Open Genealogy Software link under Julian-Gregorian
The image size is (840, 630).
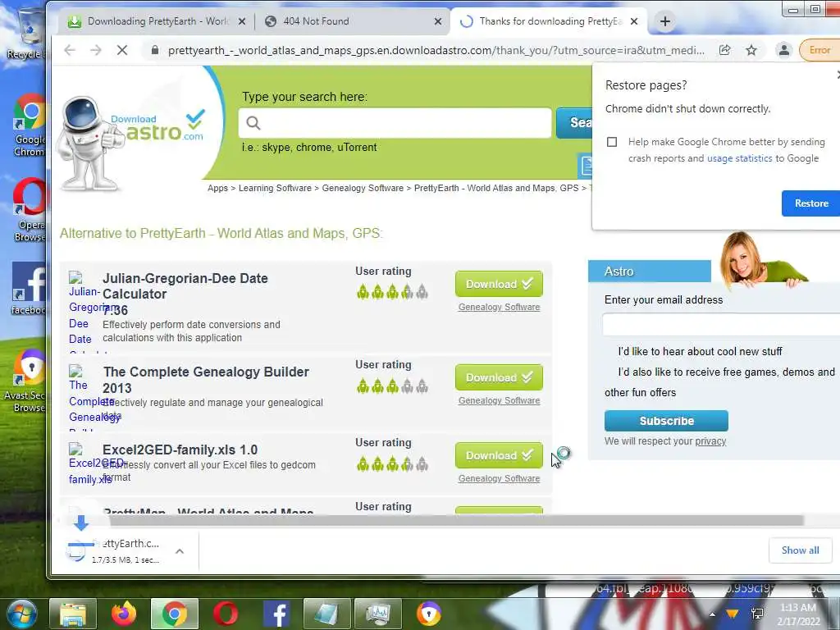click(x=499, y=307)
